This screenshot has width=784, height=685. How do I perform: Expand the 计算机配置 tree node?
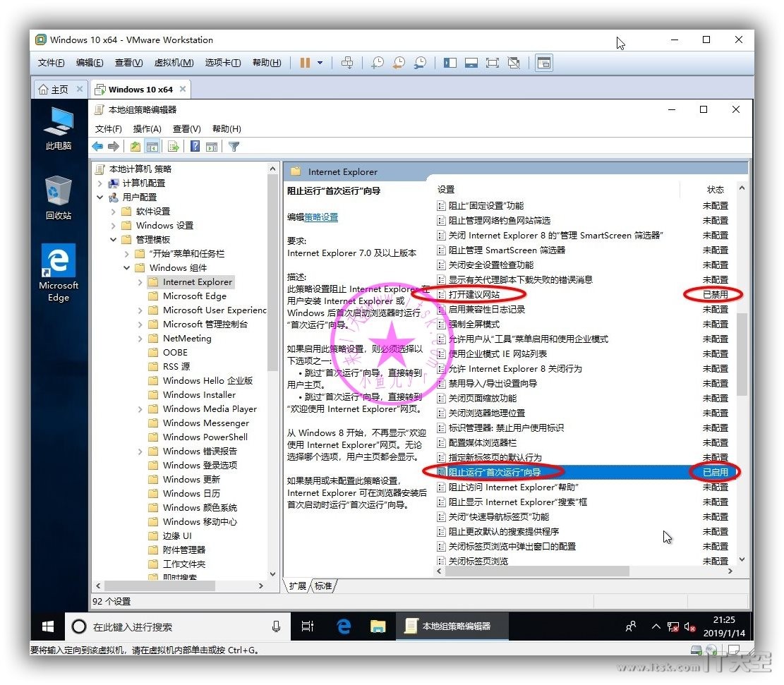click(100, 183)
